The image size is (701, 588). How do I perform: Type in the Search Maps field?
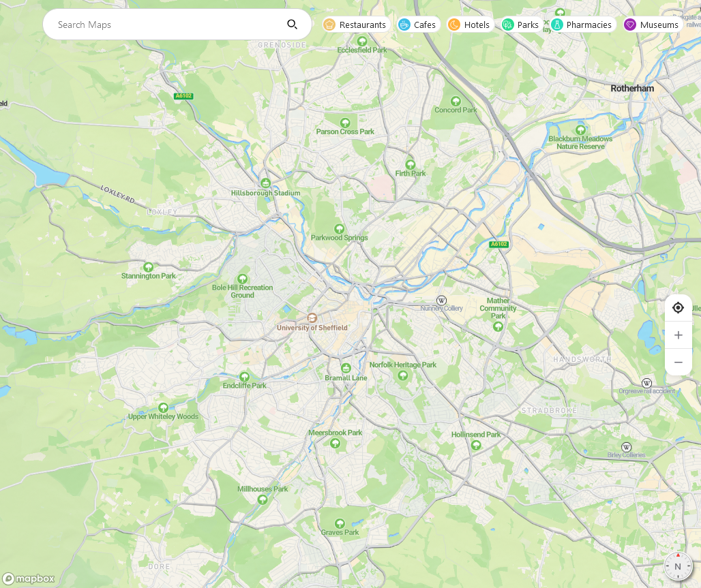click(x=164, y=25)
